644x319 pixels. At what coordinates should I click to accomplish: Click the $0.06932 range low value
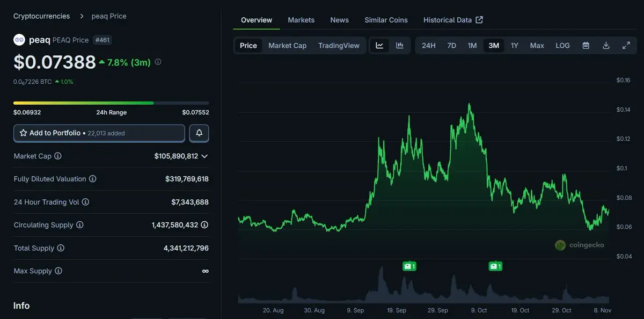coord(27,112)
